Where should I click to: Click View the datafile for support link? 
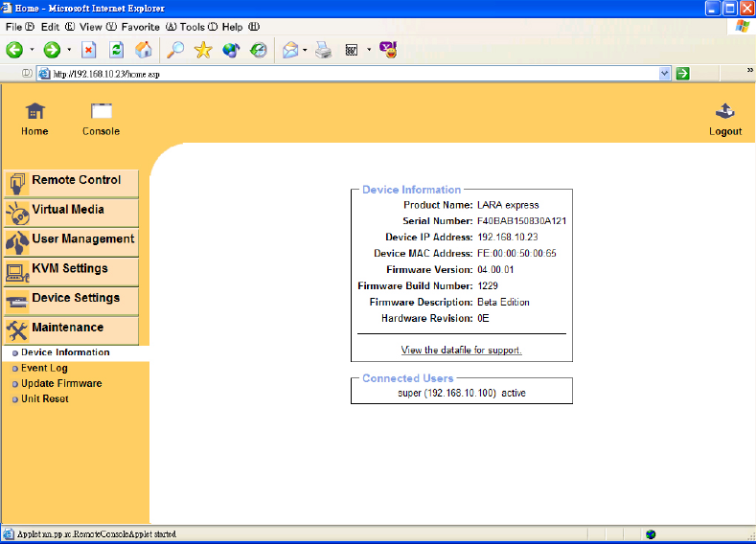point(462,350)
